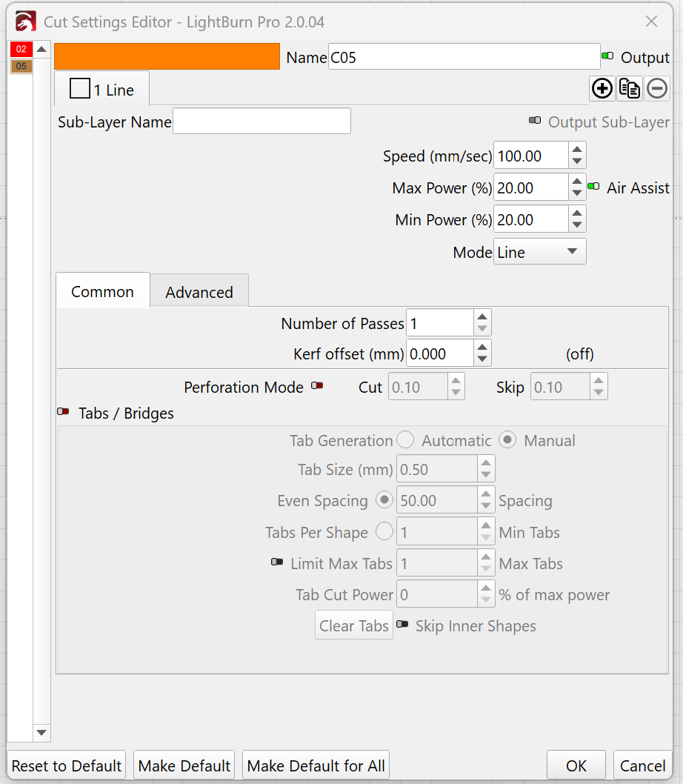Select the 1 Line sub-layer tab
The width and height of the screenshot is (683, 784).
click(102, 90)
